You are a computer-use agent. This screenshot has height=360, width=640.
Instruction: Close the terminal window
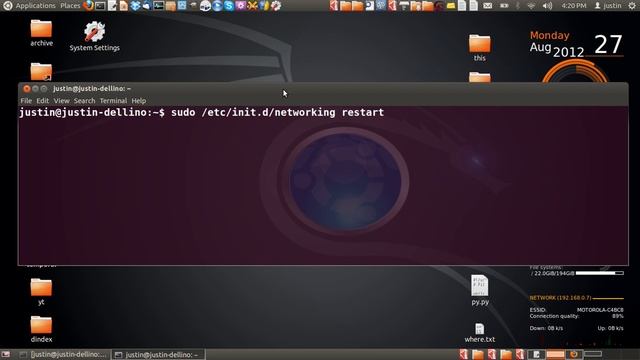[27, 89]
